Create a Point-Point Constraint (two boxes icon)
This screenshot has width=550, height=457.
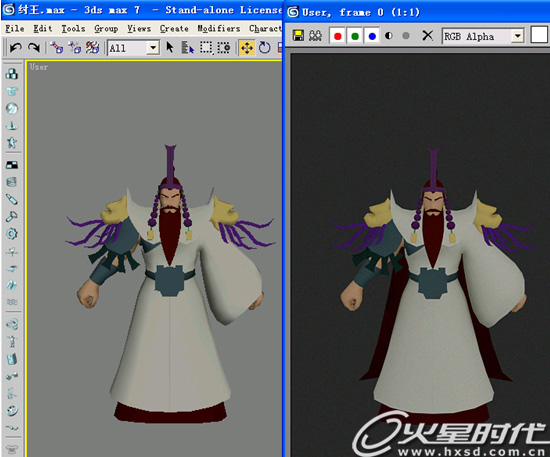[12, 376]
